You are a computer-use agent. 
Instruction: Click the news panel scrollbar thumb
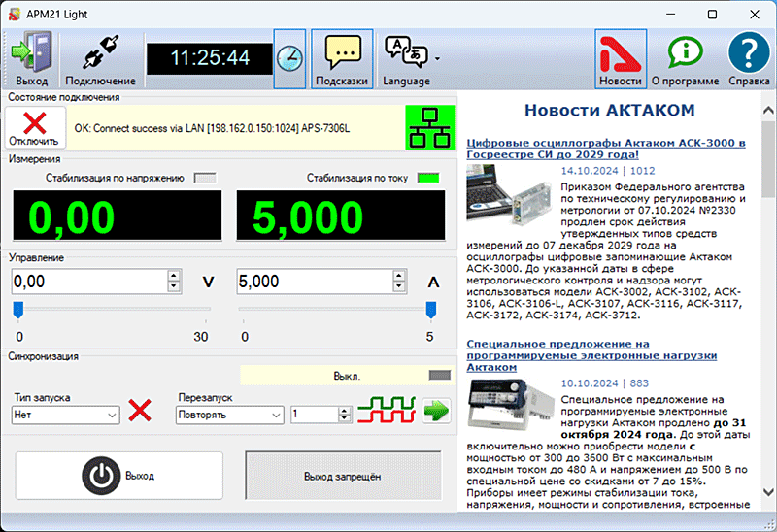(768, 158)
